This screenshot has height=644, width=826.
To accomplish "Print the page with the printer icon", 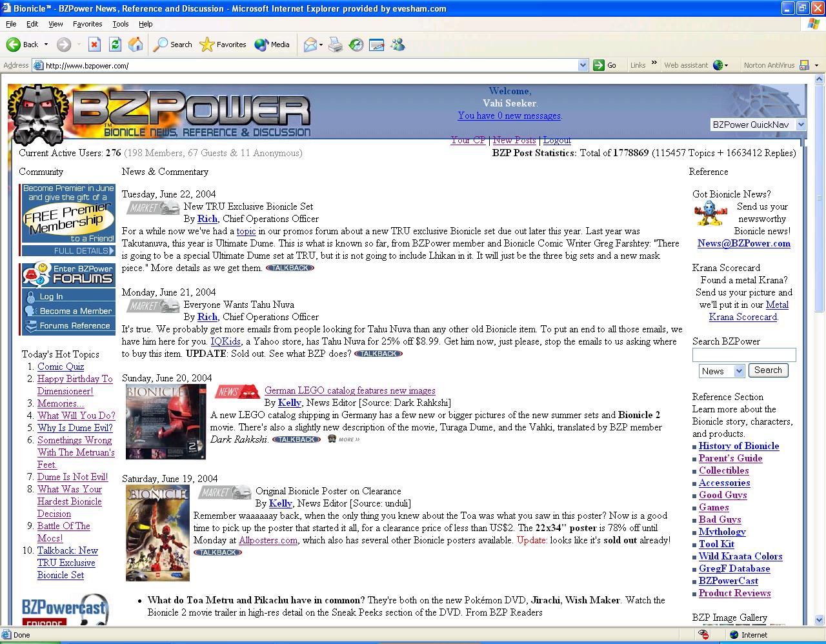I will (x=335, y=45).
